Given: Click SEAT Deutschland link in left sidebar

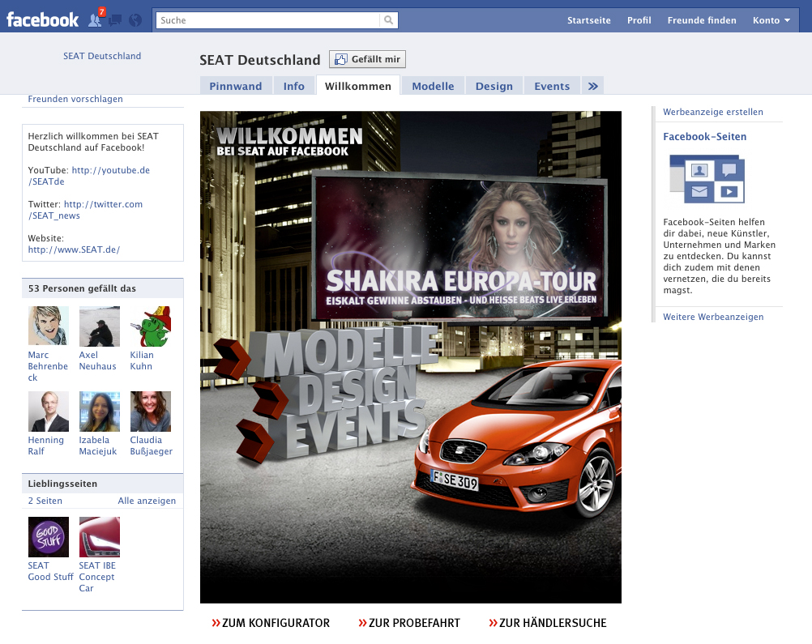Looking at the screenshot, I should click(102, 56).
